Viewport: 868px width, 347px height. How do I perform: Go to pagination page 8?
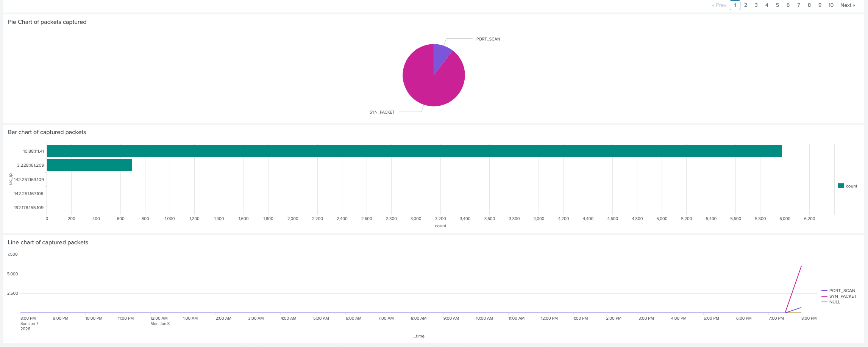(809, 5)
